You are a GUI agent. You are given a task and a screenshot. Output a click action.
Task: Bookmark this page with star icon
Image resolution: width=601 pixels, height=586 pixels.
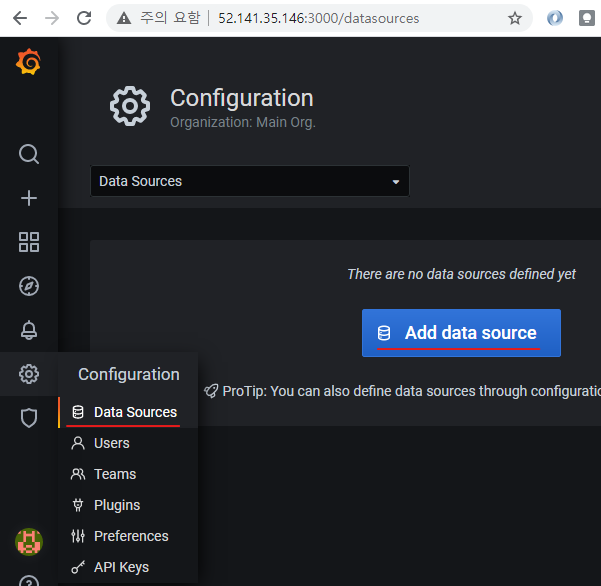(515, 18)
